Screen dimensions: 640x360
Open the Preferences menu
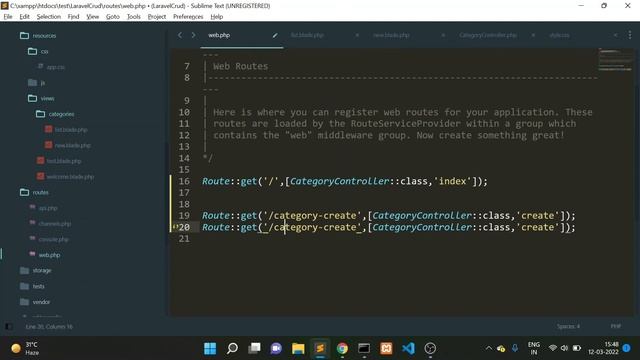[188, 17]
